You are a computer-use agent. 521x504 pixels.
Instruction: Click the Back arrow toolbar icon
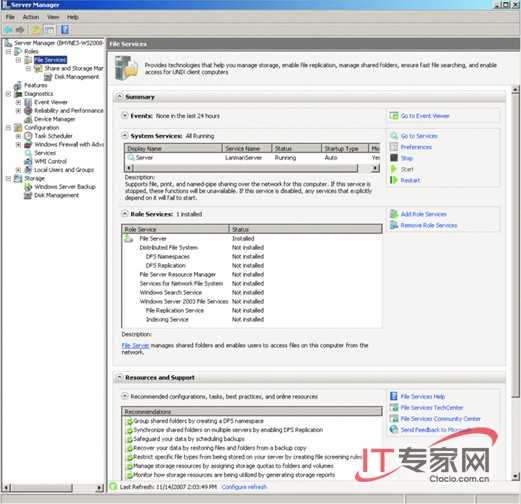coord(8,30)
